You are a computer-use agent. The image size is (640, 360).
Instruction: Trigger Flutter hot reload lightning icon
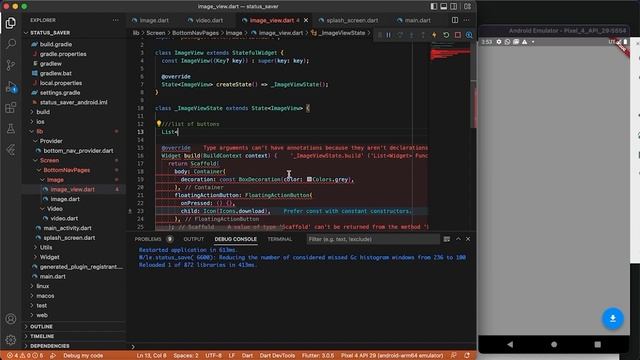click(x=434, y=35)
